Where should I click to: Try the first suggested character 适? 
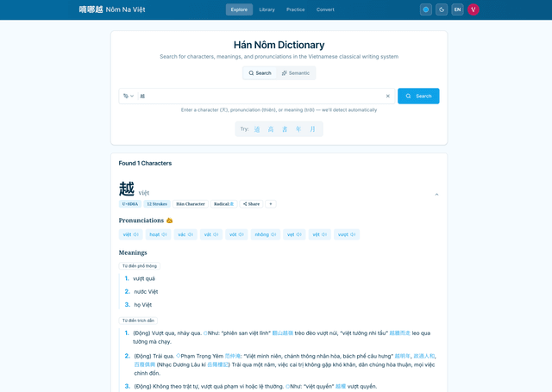tap(257, 129)
